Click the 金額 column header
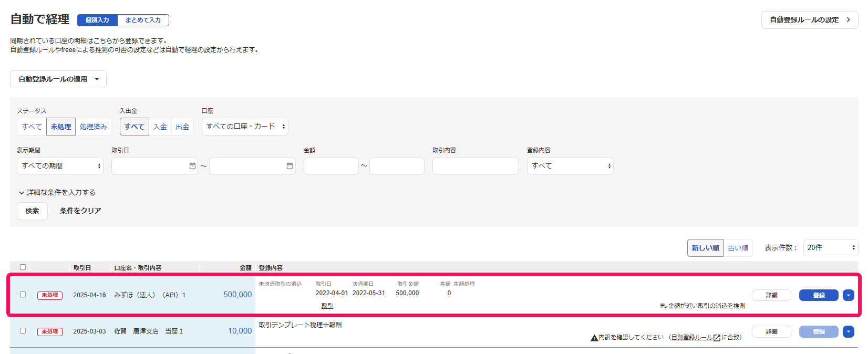The width and height of the screenshot is (868, 354). (x=245, y=268)
